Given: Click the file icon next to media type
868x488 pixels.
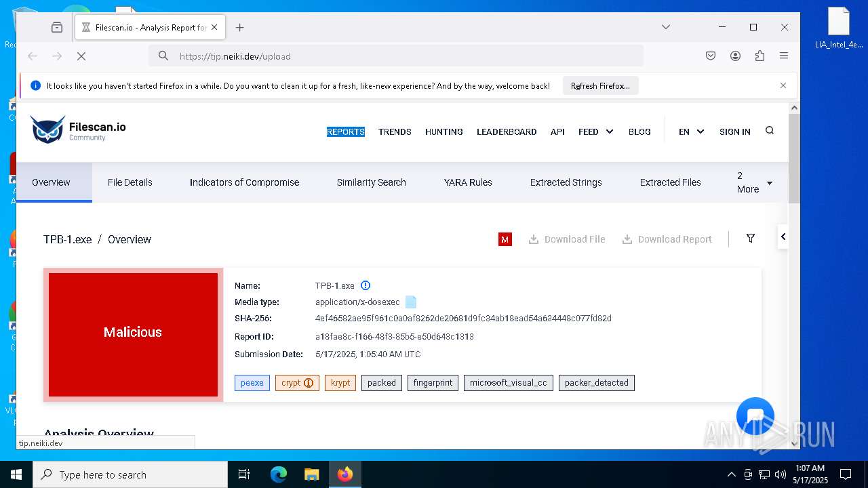Looking at the screenshot, I should 411,302.
